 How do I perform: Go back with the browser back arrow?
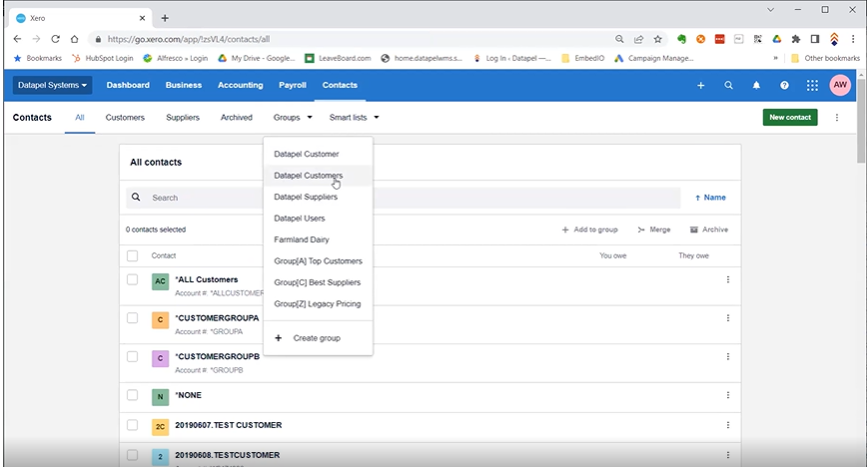pos(17,39)
